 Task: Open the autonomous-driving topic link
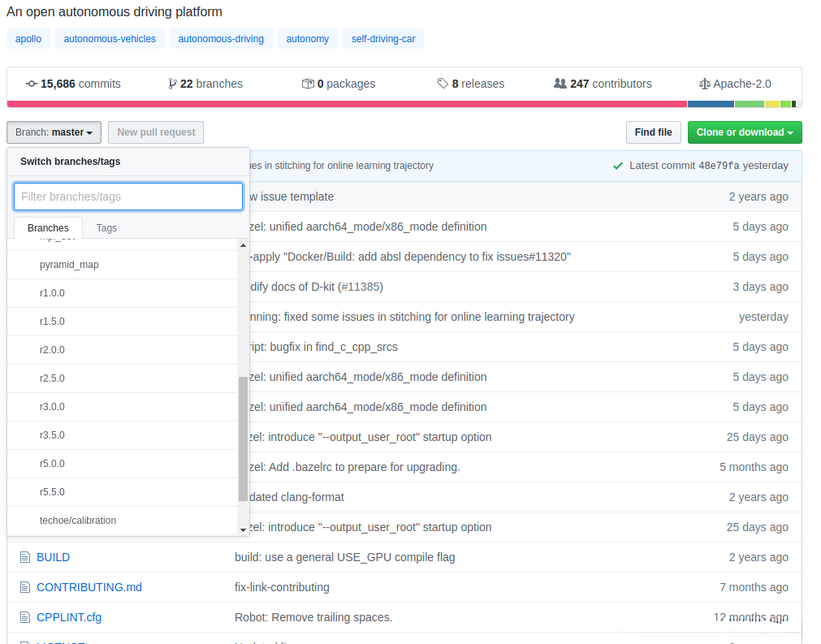point(221,39)
